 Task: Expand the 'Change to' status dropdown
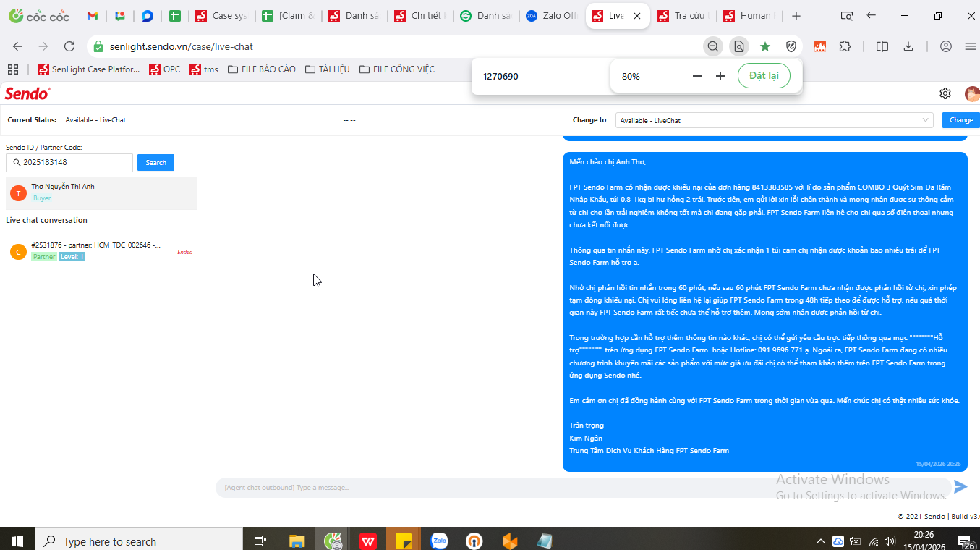(x=775, y=120)
